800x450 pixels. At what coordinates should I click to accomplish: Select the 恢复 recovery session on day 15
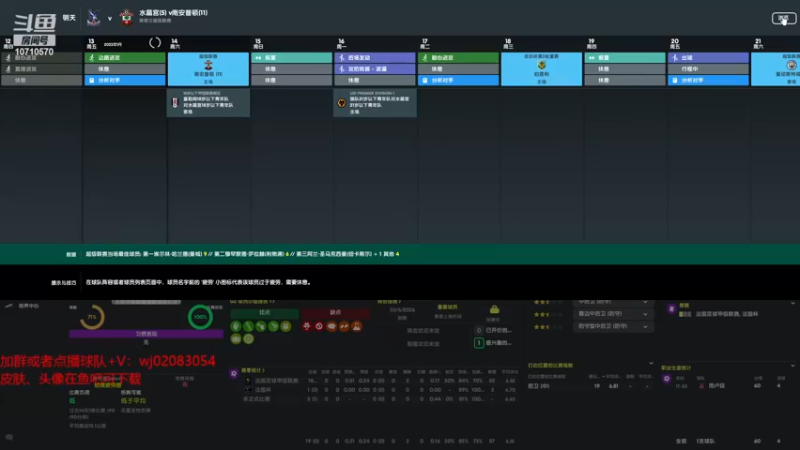291,58
